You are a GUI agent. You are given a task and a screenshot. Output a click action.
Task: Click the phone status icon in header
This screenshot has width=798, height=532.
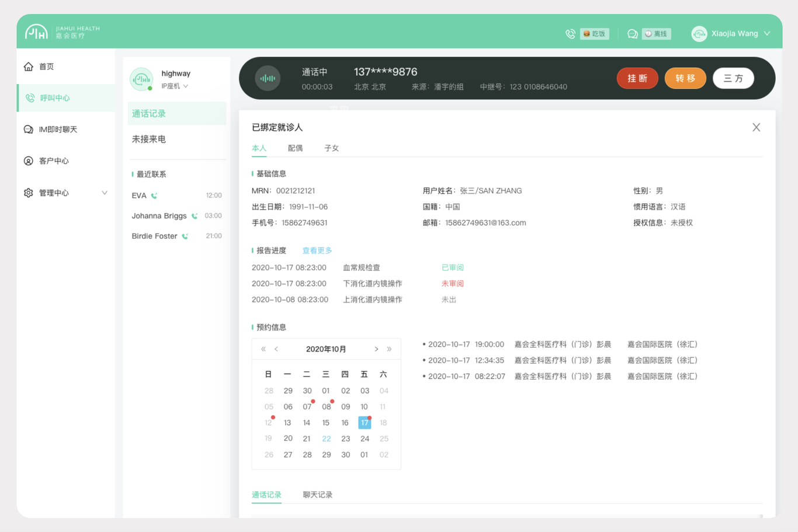point(570,34)
